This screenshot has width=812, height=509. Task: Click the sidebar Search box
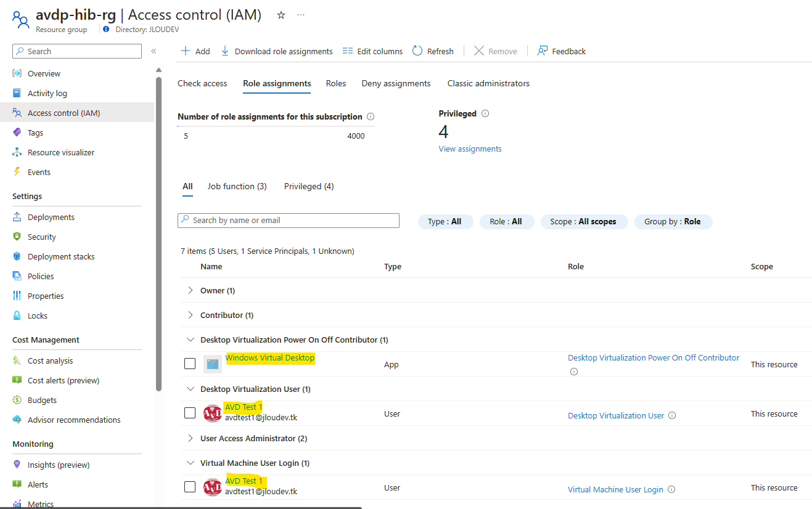pyautogui.click(x=77, y=51)
